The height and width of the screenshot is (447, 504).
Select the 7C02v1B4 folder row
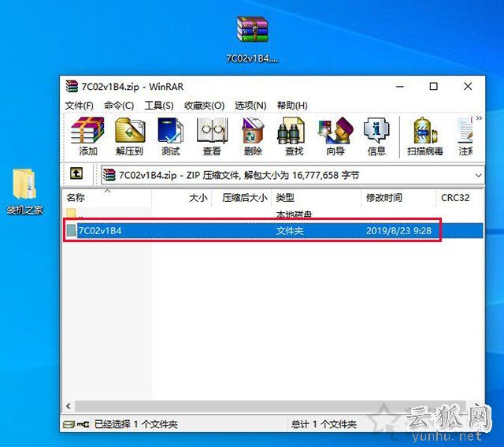273,230
